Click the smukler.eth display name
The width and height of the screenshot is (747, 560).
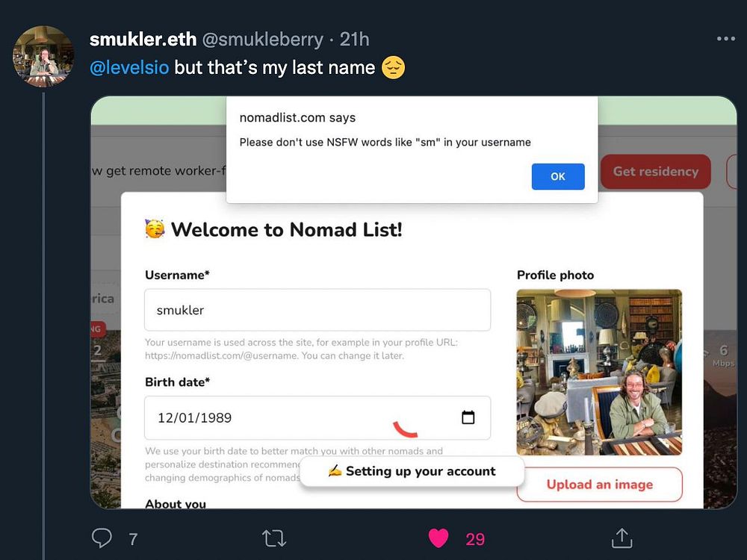pyautogui.click(x=143, y=39)
